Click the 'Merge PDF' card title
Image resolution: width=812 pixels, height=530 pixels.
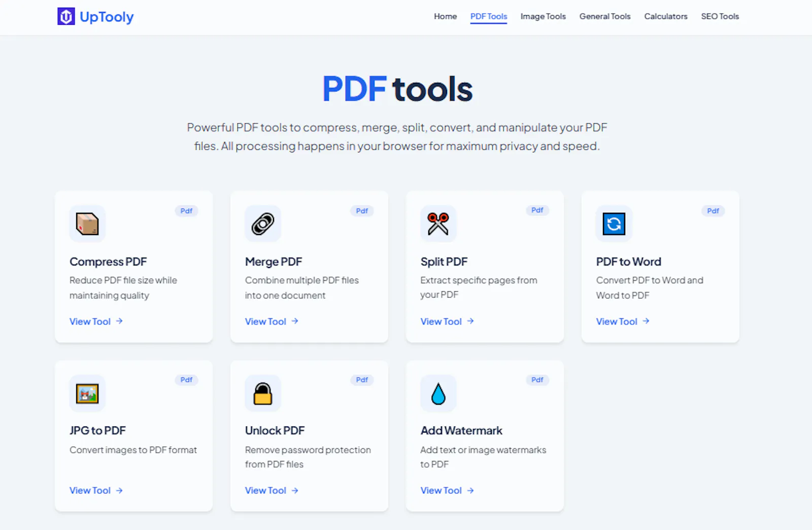click(274, 261)
